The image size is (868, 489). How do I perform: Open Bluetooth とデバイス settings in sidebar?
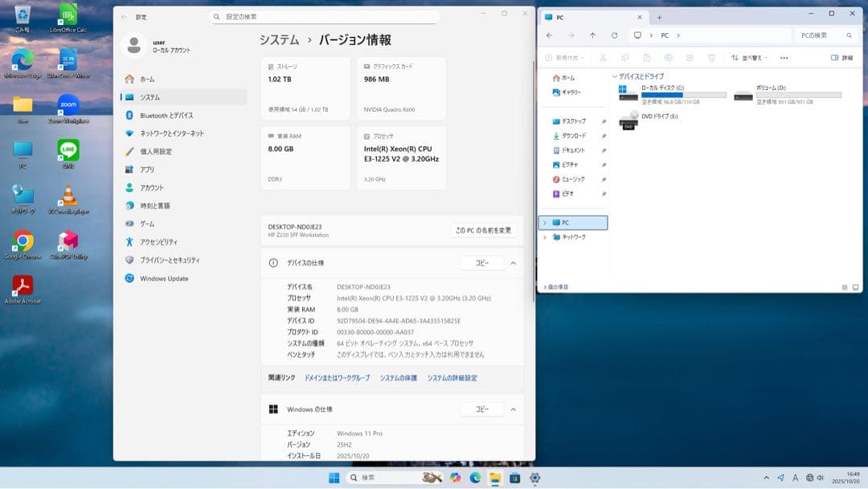click(168, 116)
